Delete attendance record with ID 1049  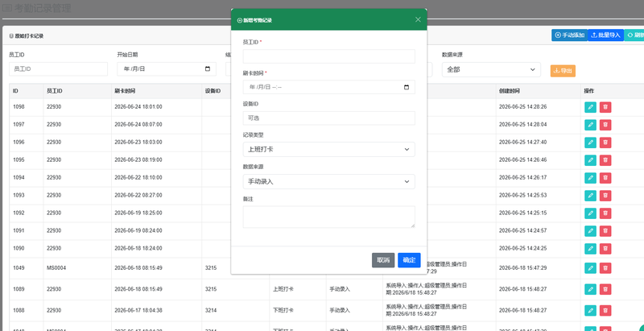[x=605, y=268]
